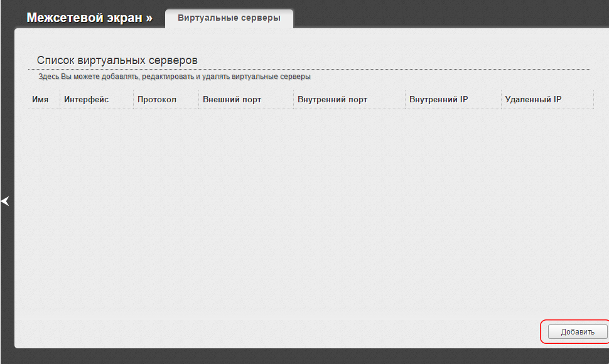
Task: Click the left-pointing arrow icon to go back
Action: click(5, 201)
